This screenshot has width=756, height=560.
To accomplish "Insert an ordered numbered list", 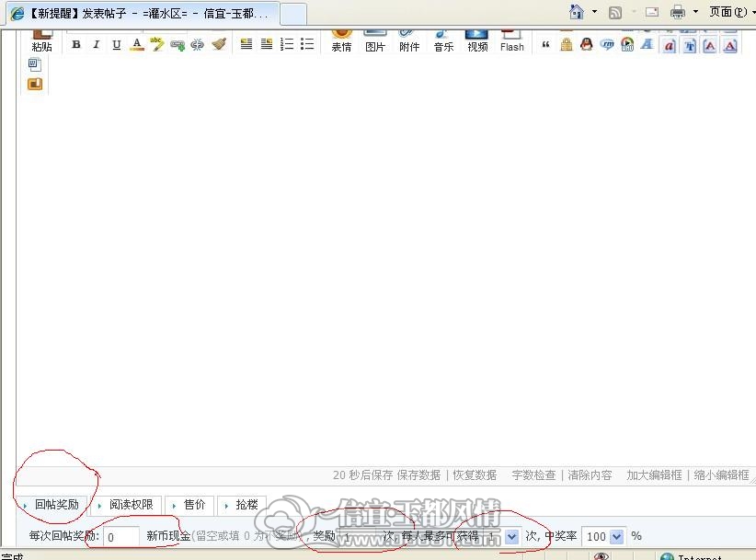I will (x=287, y=44).
